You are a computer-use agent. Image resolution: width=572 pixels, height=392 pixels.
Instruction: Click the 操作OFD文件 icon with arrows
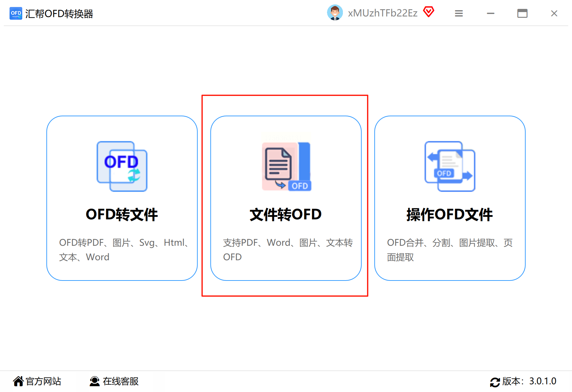(450, 166)
